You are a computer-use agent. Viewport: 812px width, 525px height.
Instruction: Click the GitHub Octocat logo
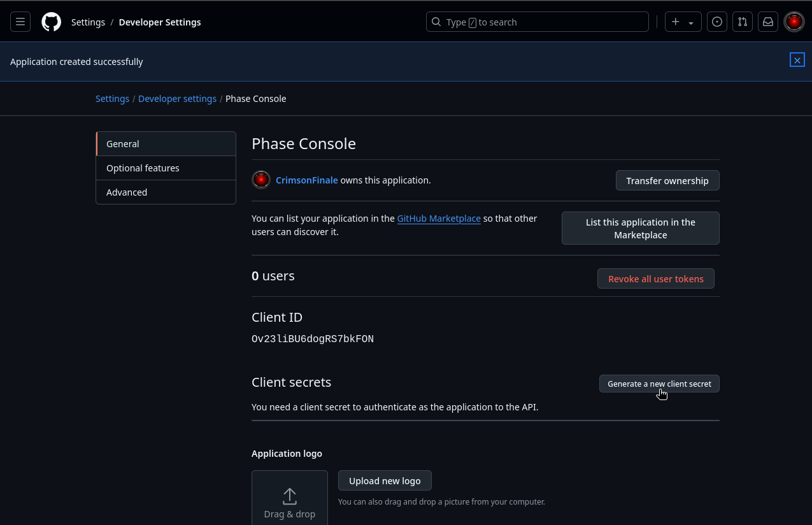[52, 22]
